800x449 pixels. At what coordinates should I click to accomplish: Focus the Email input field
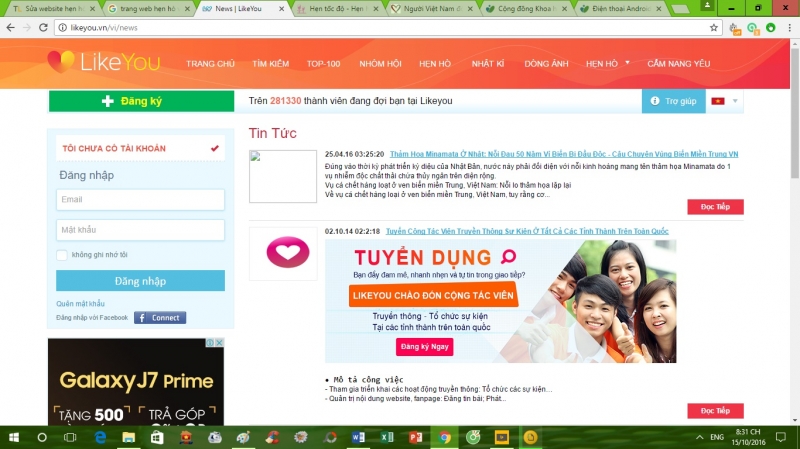140,199
